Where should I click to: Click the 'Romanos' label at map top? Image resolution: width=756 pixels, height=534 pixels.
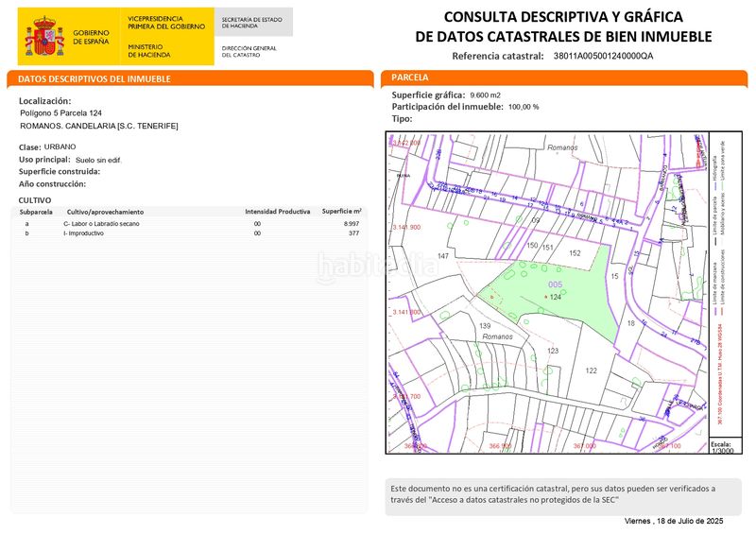562,147
